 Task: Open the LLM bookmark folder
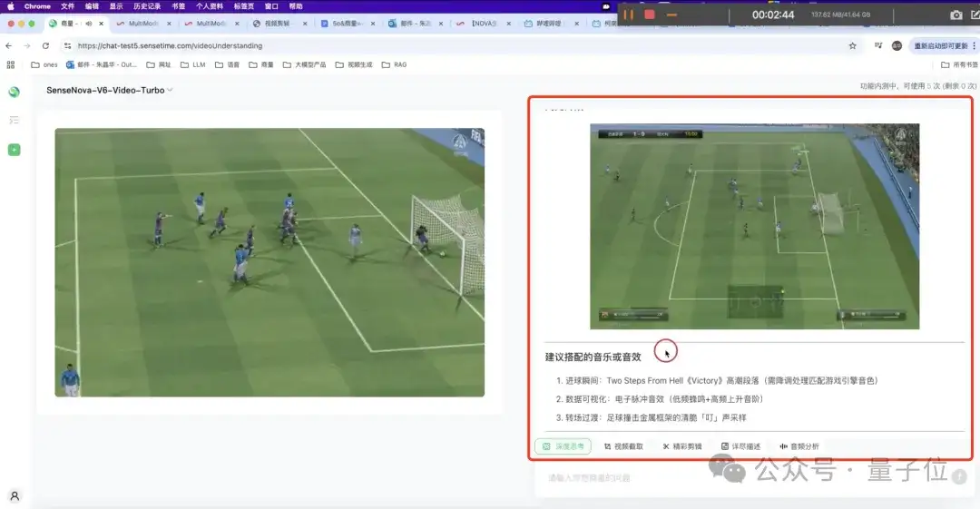(193, 64)
